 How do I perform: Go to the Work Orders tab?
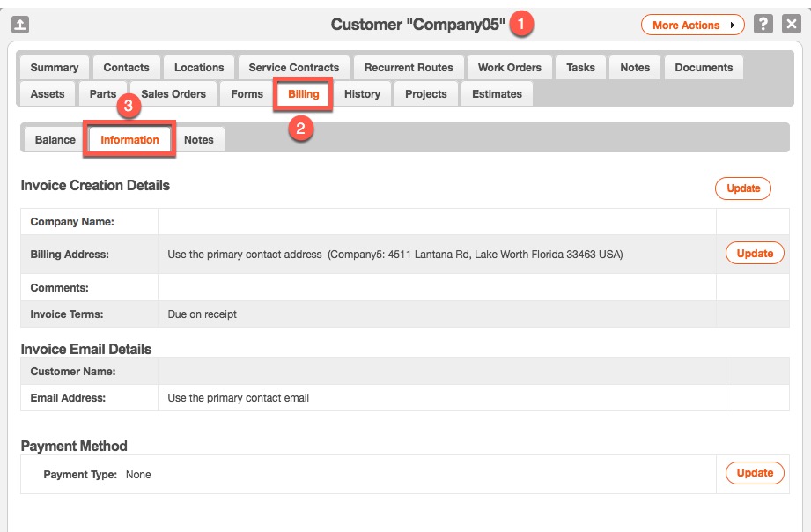point(509,68)
